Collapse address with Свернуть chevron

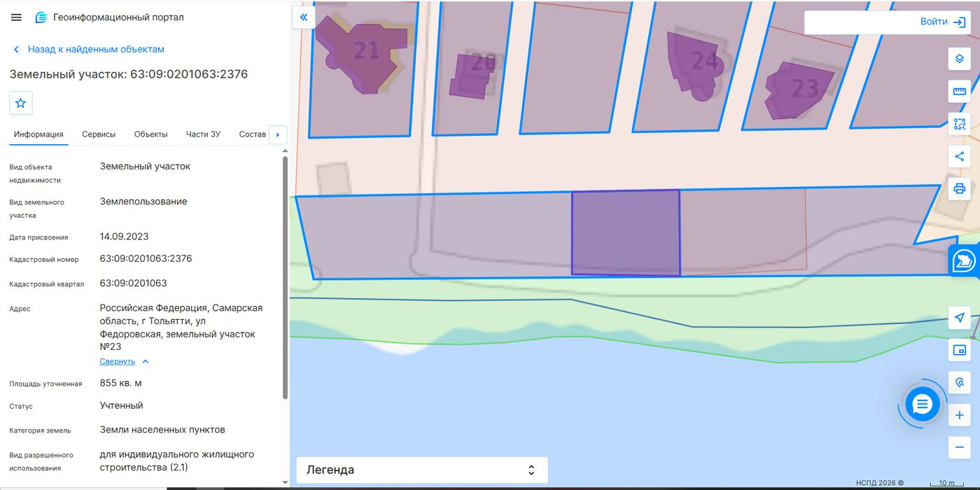point(125,361)
